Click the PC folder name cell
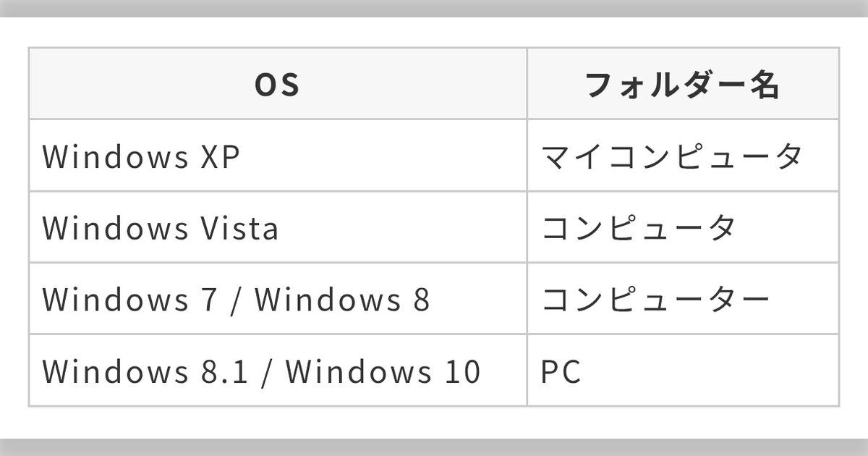Image resolution: width=868 pixels, height=456 pixels. coord(561,371)
